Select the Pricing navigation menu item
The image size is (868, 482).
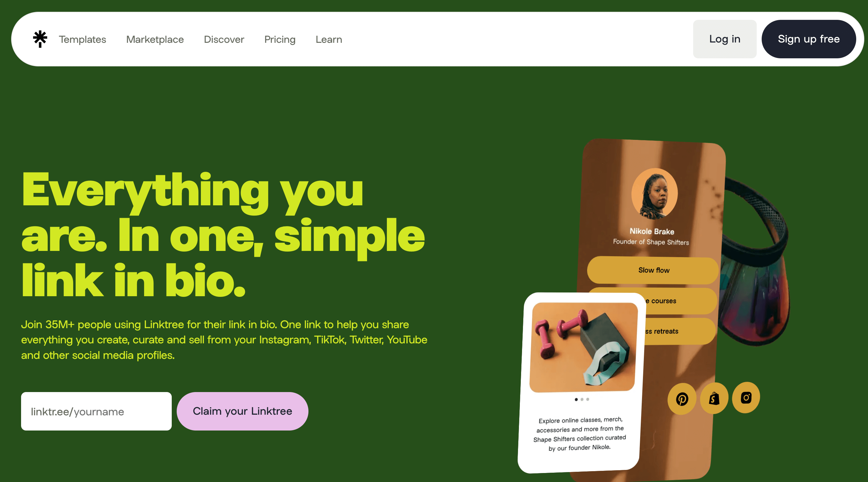pyautogui.click(x=280, y=39)
